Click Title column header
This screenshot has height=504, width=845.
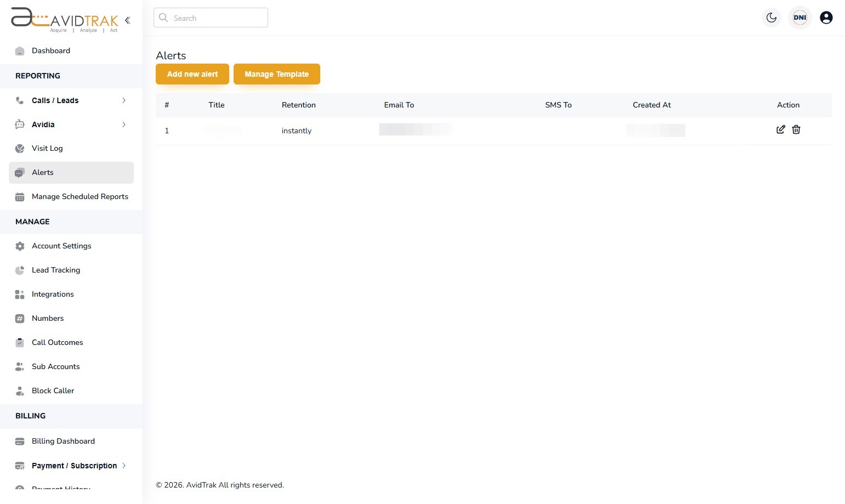pos(217,105)
